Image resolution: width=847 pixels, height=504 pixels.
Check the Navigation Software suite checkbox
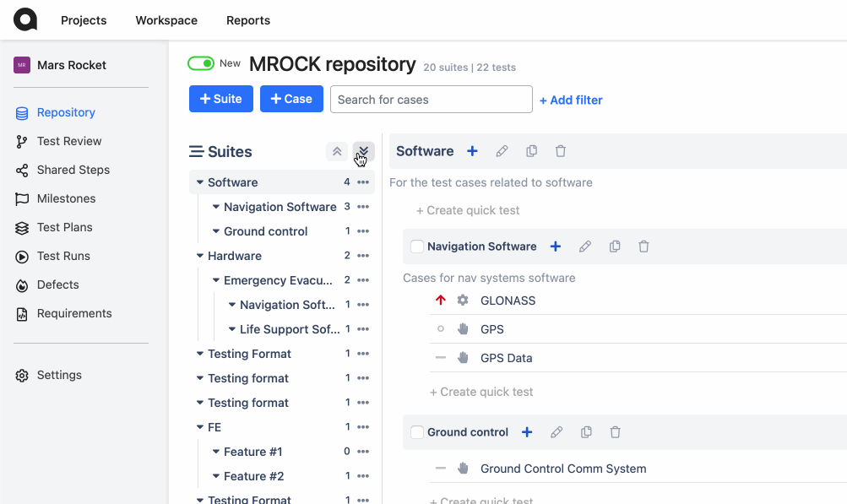tap(417, 247)
